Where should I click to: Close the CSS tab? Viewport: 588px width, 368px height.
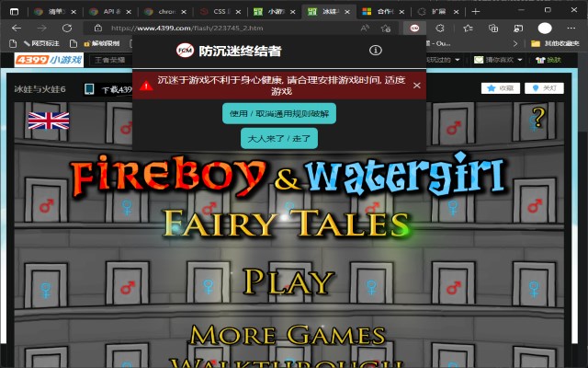click(238, 12)
